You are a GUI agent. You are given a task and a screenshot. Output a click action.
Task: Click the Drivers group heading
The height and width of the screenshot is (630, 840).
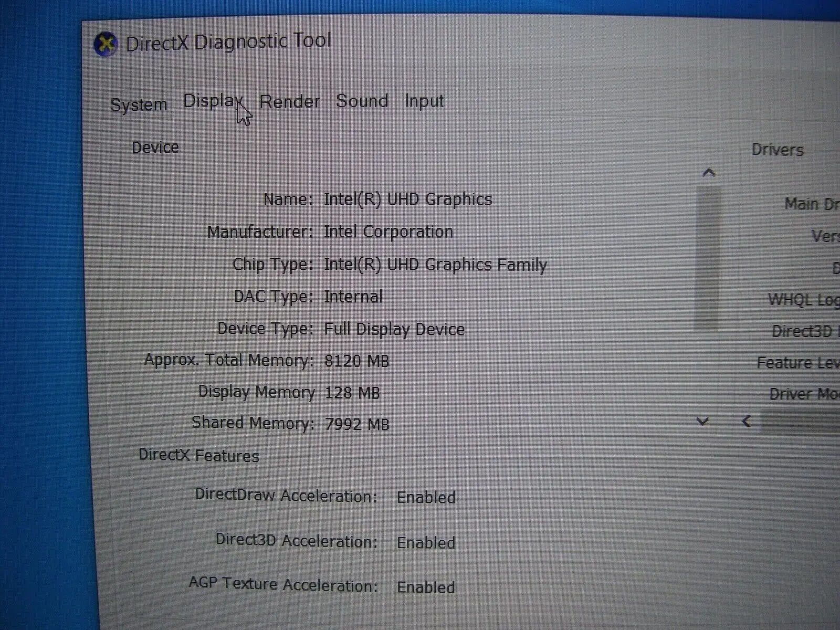pyautogui.click(x=778, y=150)
